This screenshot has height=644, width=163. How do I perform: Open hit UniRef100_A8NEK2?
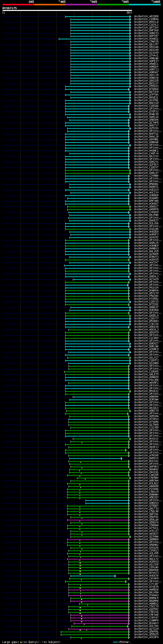point(146,604)
